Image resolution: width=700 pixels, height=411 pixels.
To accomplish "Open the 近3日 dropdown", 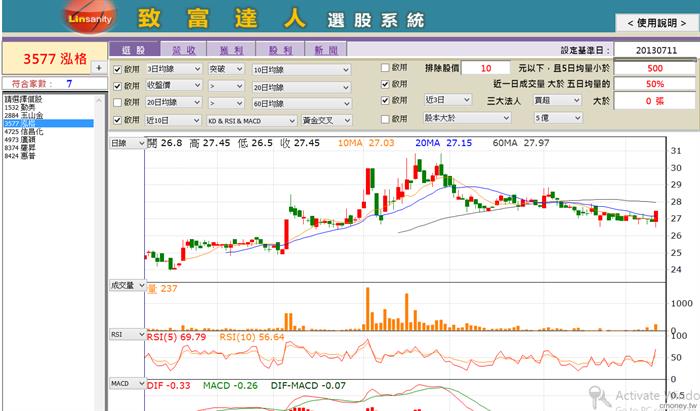I will click(x=448, y=100).
